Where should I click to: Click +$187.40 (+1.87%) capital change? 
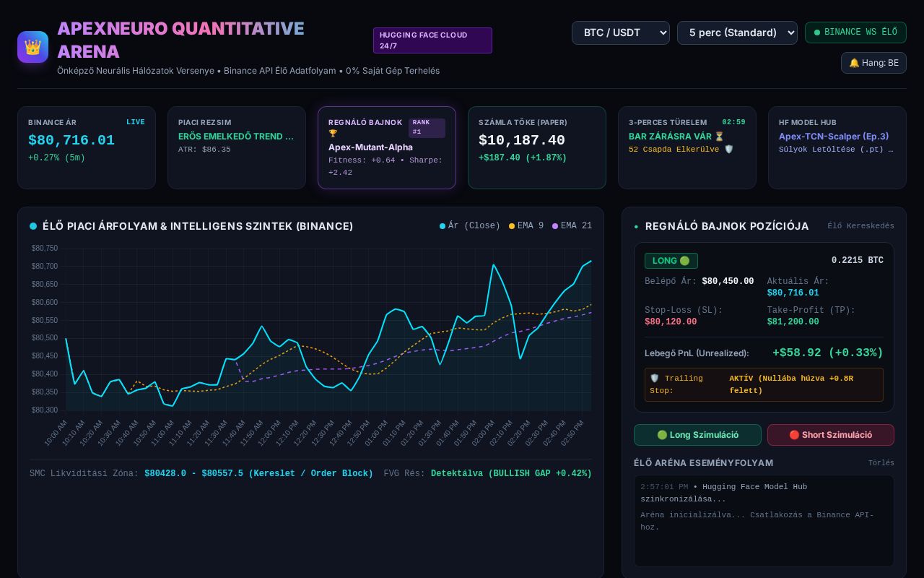pos(523,158)
